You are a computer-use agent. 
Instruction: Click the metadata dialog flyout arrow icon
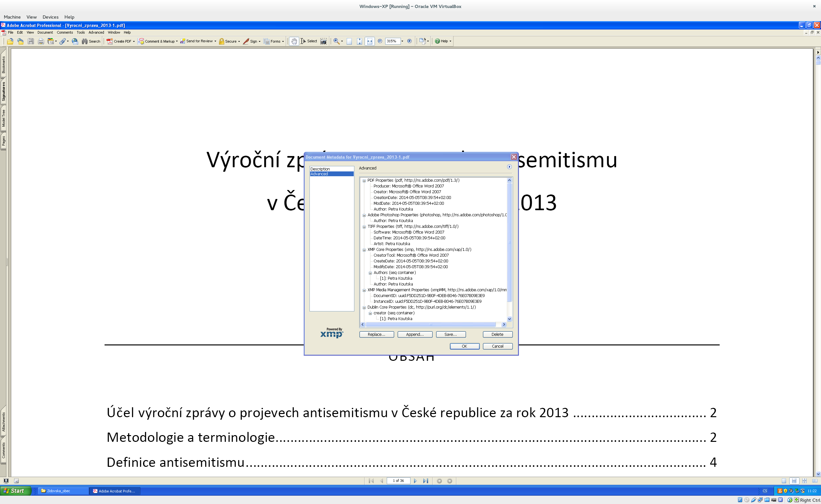click(509, 167)
